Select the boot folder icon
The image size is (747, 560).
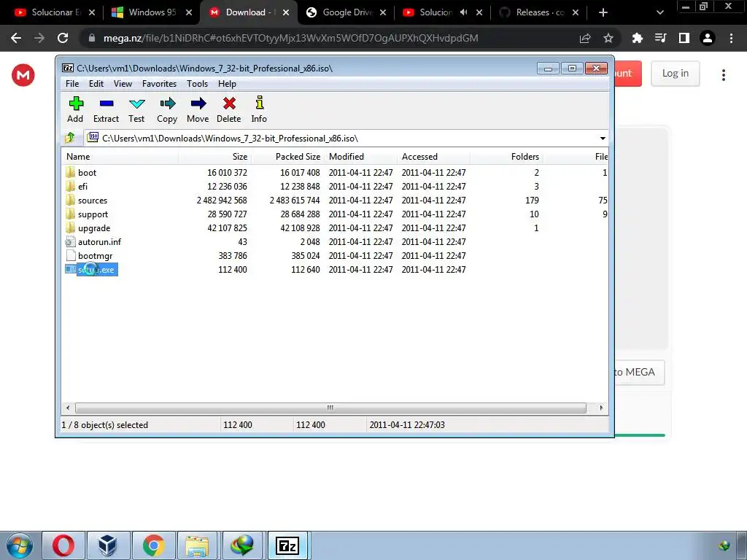tap(71, 172)
